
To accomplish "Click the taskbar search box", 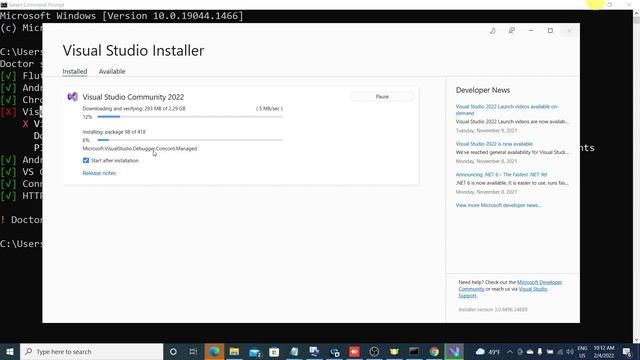I will pyautogui.click(x=91, y=351).
